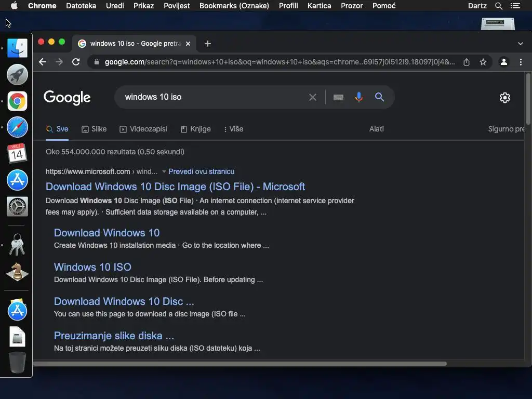Clear the search query with X
Image resolution: width=532 pixels, height=399 pixels.
click(x=312, y=97)
